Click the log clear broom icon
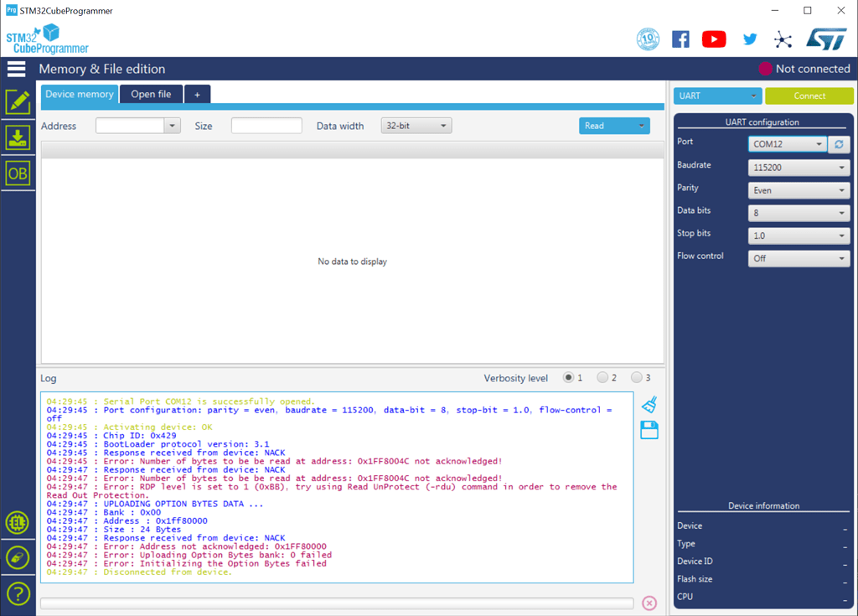Screen dimensions: 858x616 point(649,406)
